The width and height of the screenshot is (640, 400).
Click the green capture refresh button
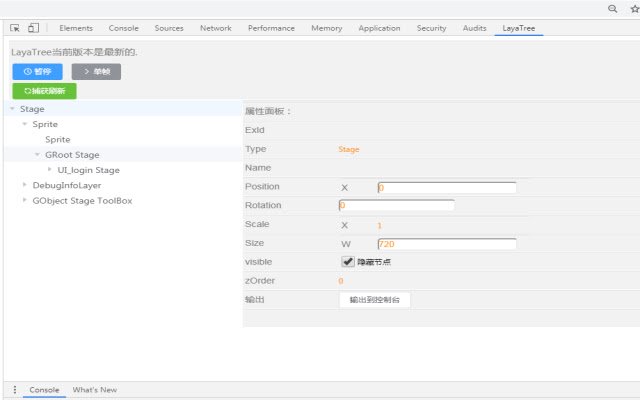click(x=44, y=91)
